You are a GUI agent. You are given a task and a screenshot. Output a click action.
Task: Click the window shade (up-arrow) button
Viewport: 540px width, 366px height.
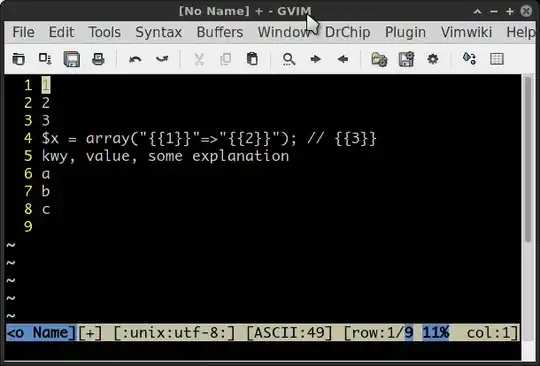pos(477,11)
